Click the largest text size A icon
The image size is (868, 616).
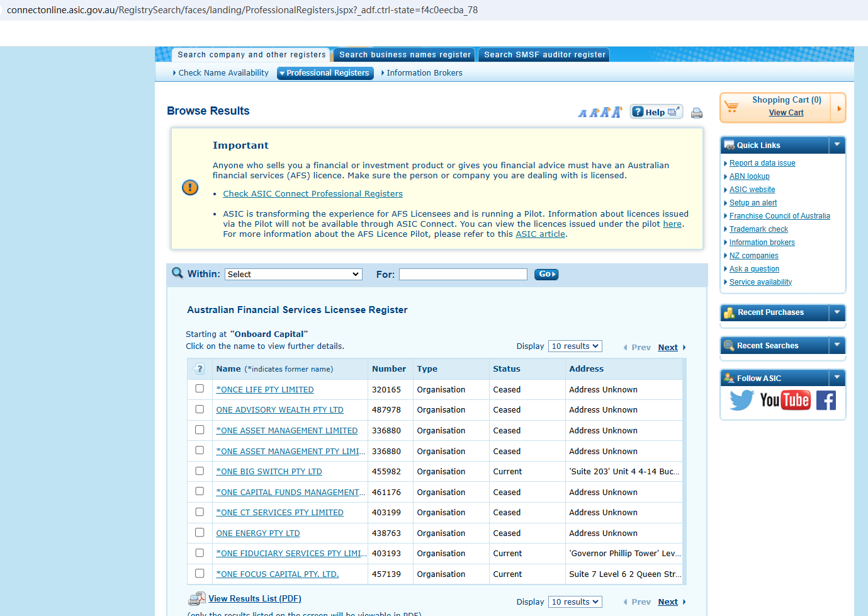[617, 112]
